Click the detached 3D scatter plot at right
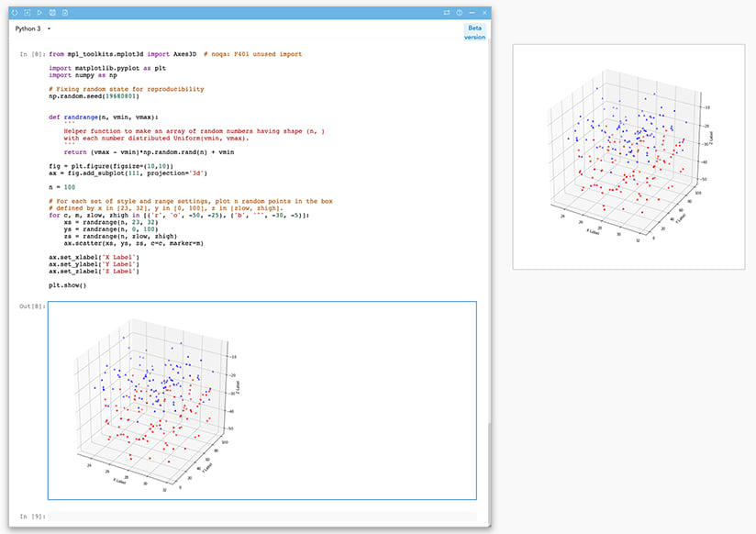The height and width of the screenshot is (534, 756). [628, 157]
